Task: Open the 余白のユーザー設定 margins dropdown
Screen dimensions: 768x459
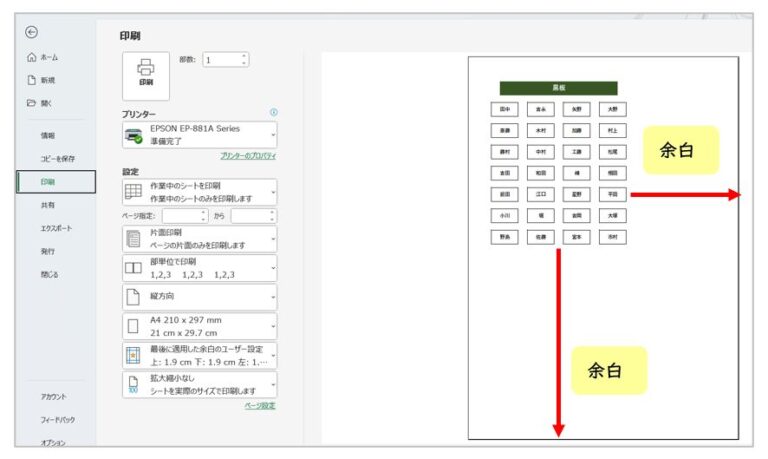Action: pos(272,355)
